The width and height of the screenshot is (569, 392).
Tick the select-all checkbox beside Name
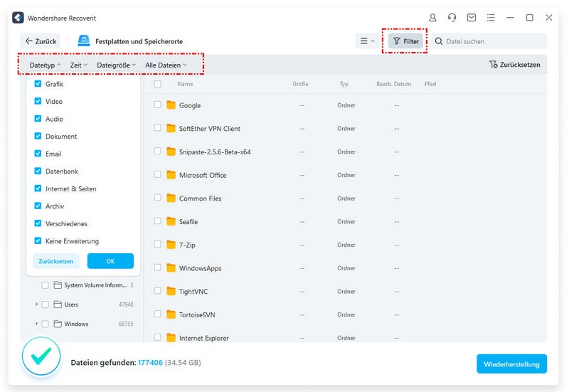tap(157, 84)
